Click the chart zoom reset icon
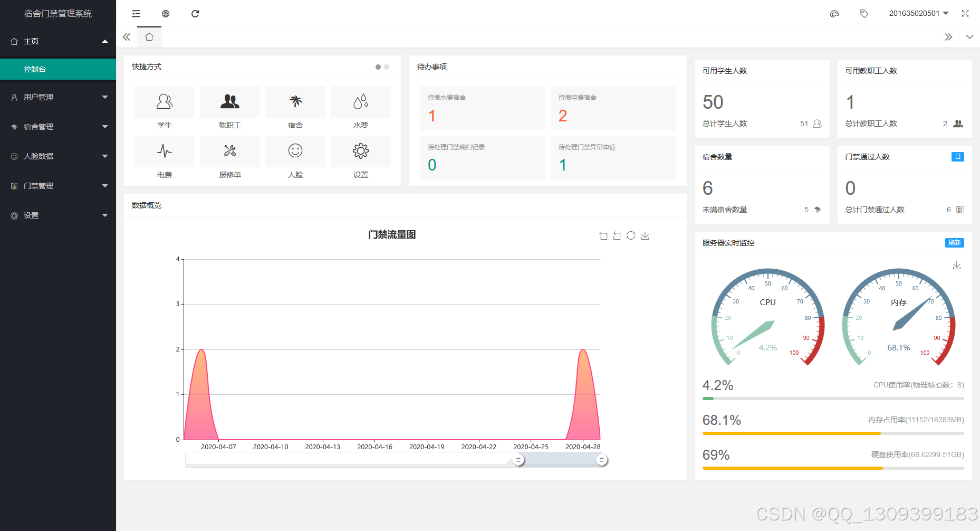 [x=617, y=236]
